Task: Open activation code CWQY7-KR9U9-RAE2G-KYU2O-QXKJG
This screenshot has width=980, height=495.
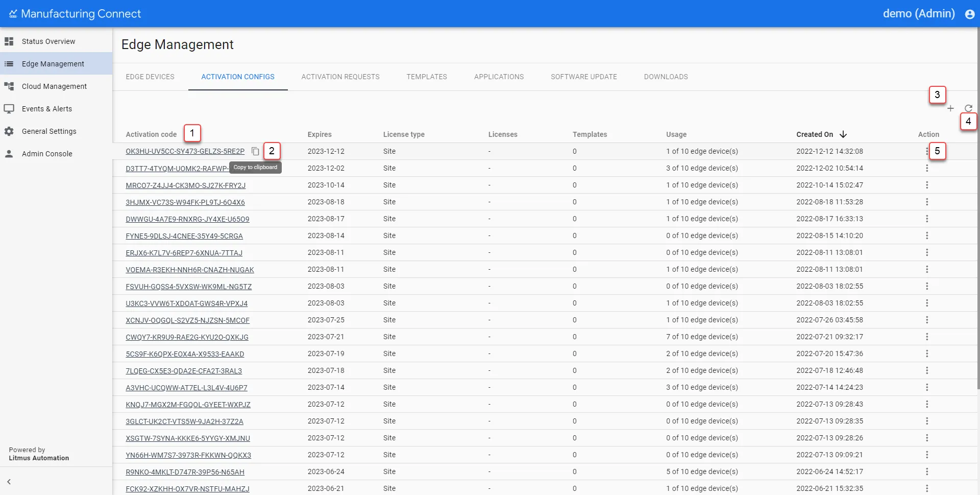Action: tap(187, 337)
